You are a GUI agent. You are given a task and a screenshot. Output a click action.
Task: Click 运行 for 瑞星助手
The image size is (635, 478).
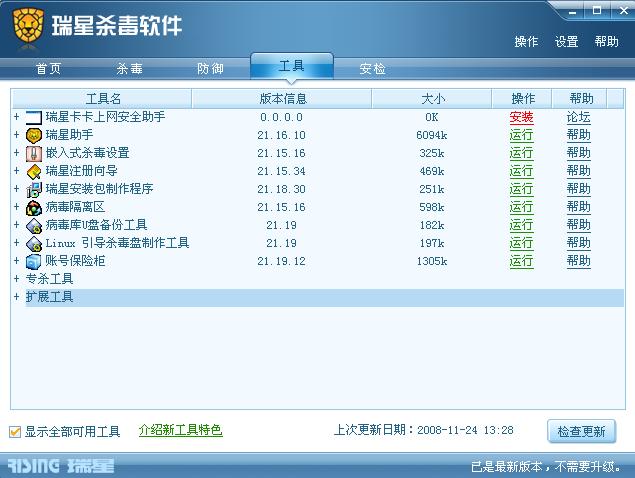point(521,135)
